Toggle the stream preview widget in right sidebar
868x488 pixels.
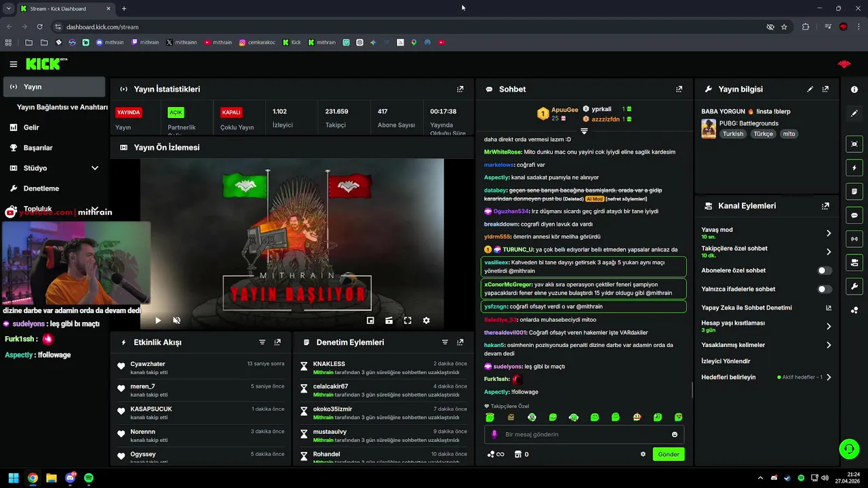(x=854, y=144)
